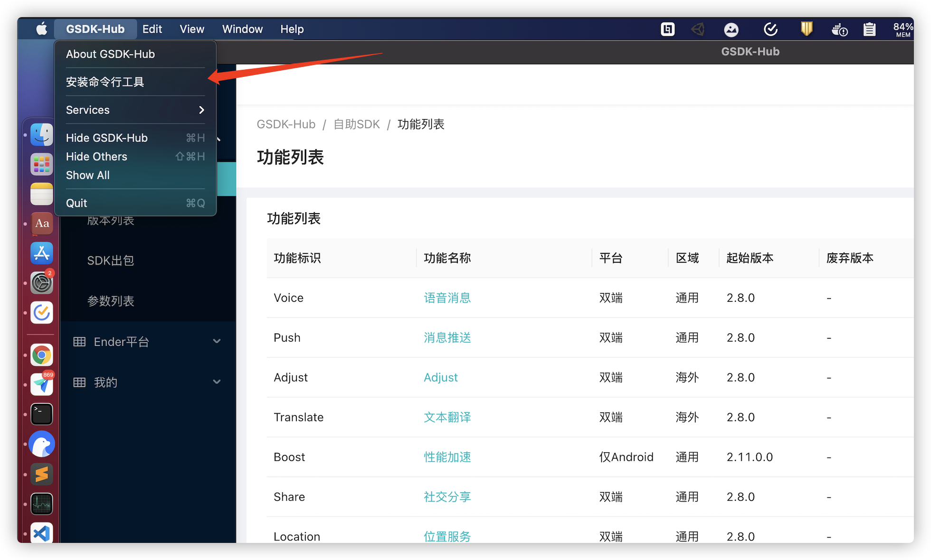The image size is (931, 560).
Task: Click the coffee cup menu bar icon
Action: click(x=839, y=30)
